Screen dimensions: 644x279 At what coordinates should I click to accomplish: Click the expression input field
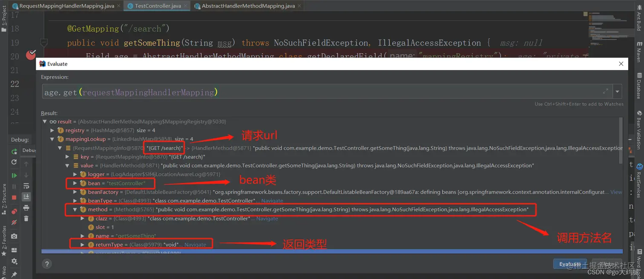pos(327,92)
